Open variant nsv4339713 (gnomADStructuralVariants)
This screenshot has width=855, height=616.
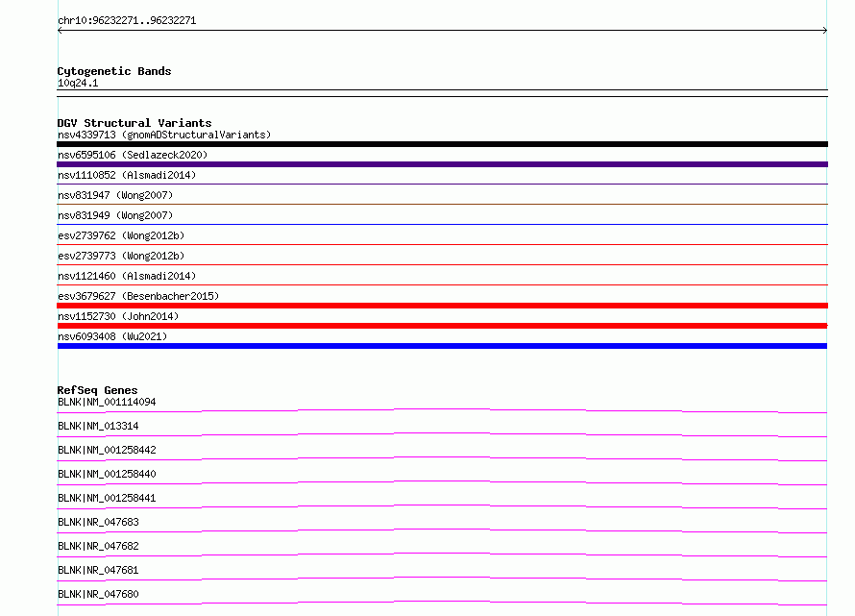pyautogui.click(x=164, y=135)
